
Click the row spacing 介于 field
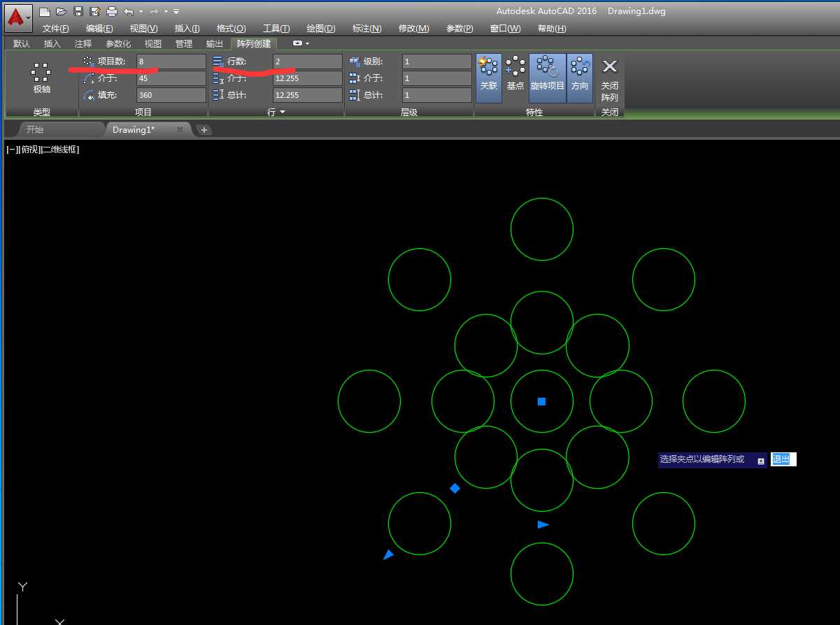308,78
